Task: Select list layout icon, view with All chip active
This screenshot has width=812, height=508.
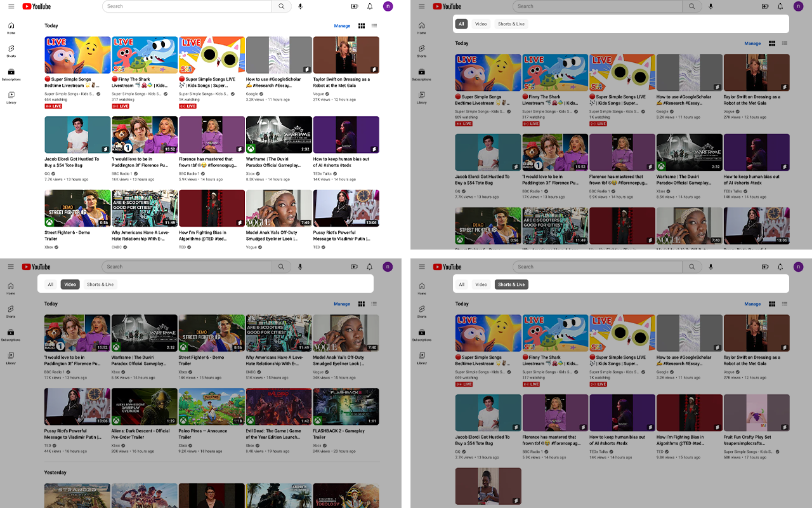Action: tap(785, 43)
